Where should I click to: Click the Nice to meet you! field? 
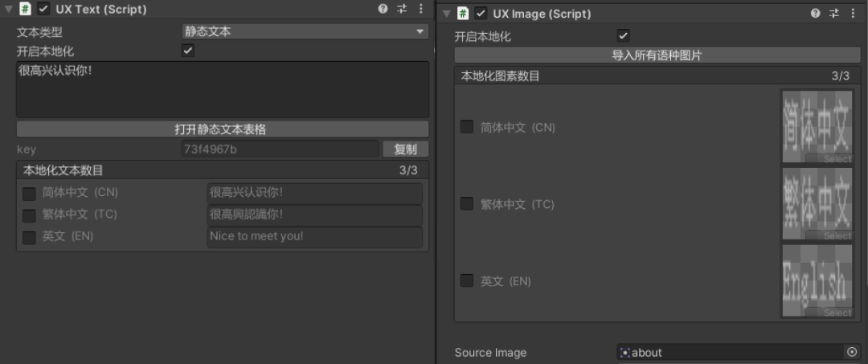(x=314, y=237)
